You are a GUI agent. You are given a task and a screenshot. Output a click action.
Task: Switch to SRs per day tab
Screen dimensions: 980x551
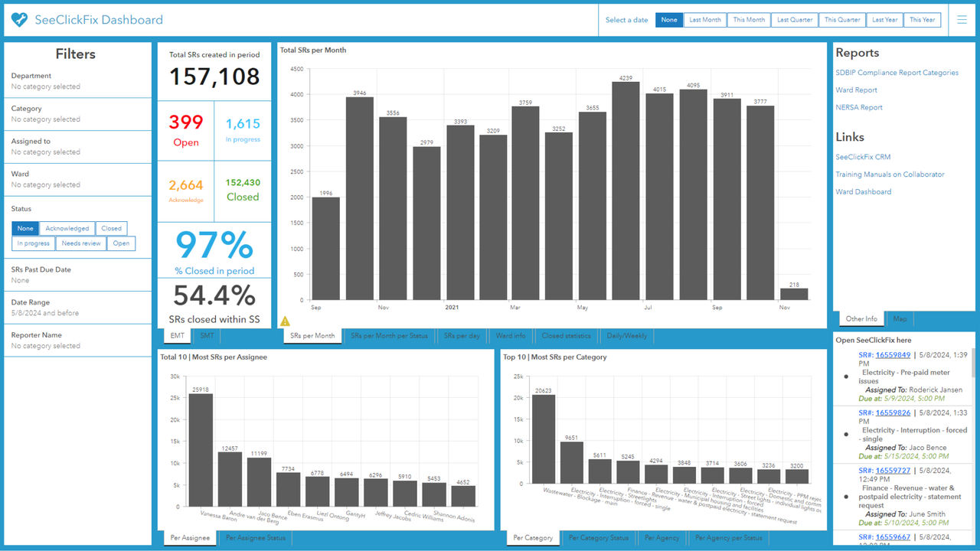(x=462, y=335)
